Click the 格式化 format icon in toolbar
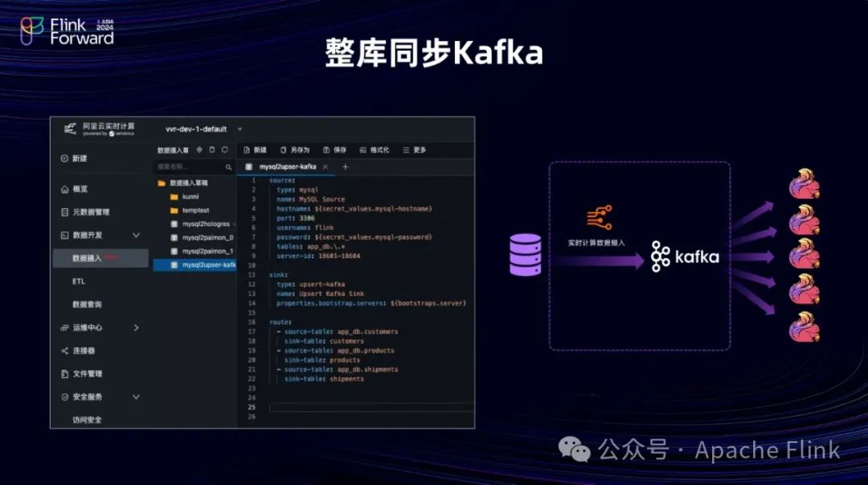This screenshot has width=868, height=485. [363, 150]
